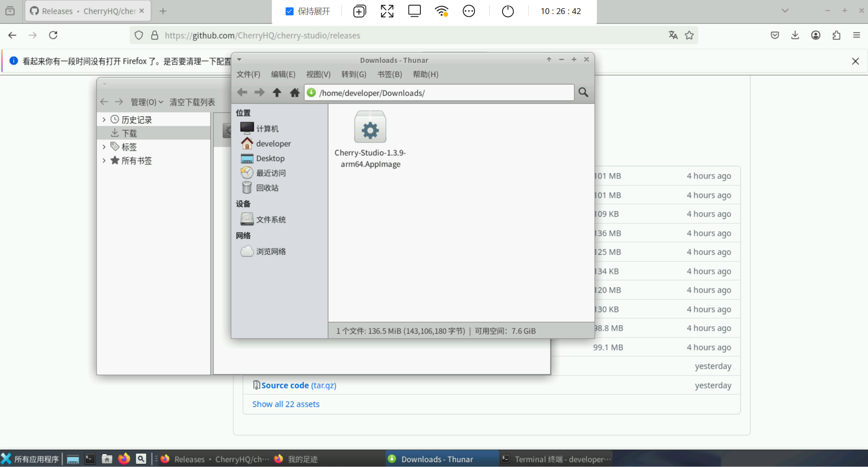Click power icon in top overlay

508,11
